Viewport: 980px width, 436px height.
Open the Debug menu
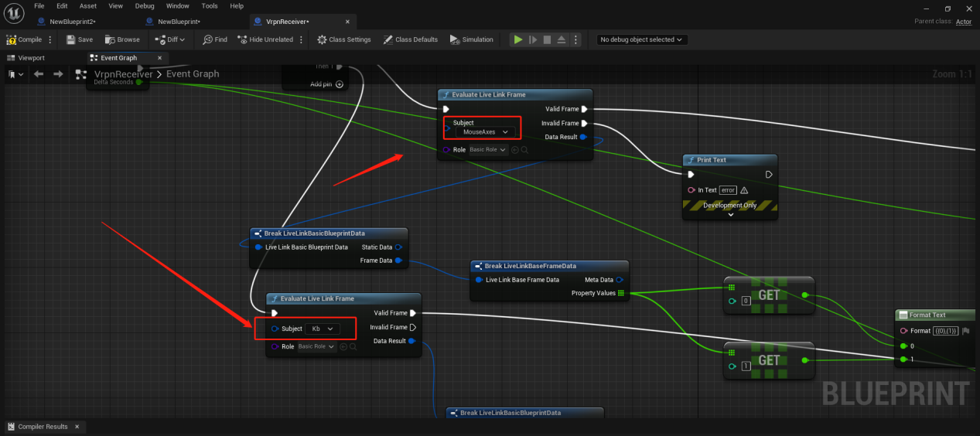[x=145, y=5]
